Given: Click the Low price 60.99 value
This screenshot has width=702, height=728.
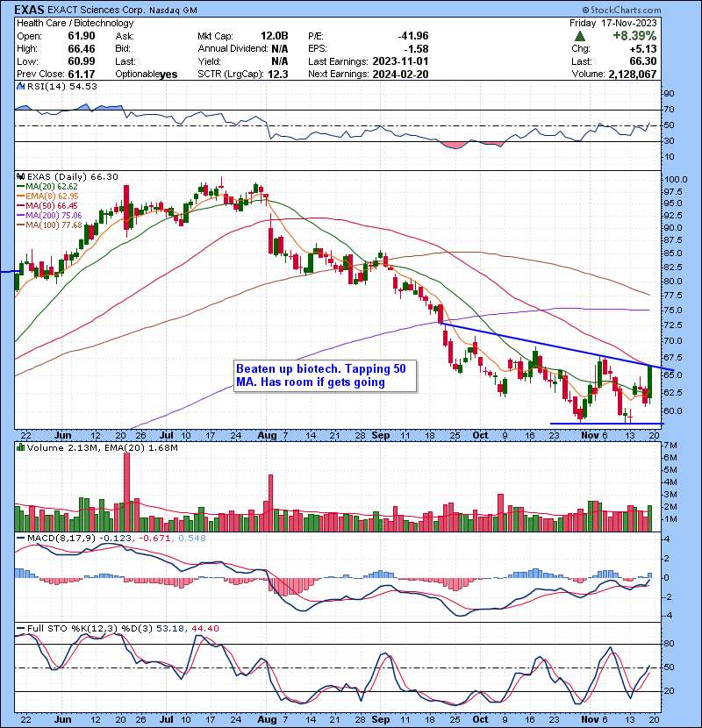Looking at the screenshot, I should tap(82, 61).
